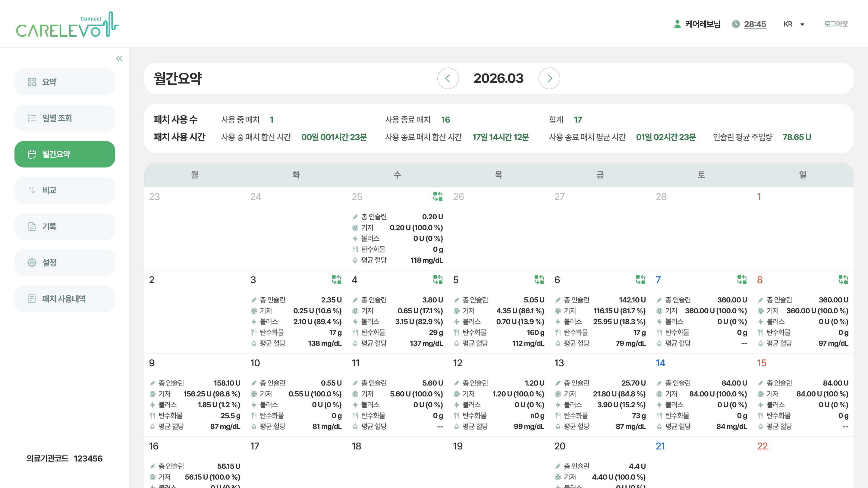Click patch change icon on day 8
The width and height of the screenshot is (868, 488).
[843, 280]
